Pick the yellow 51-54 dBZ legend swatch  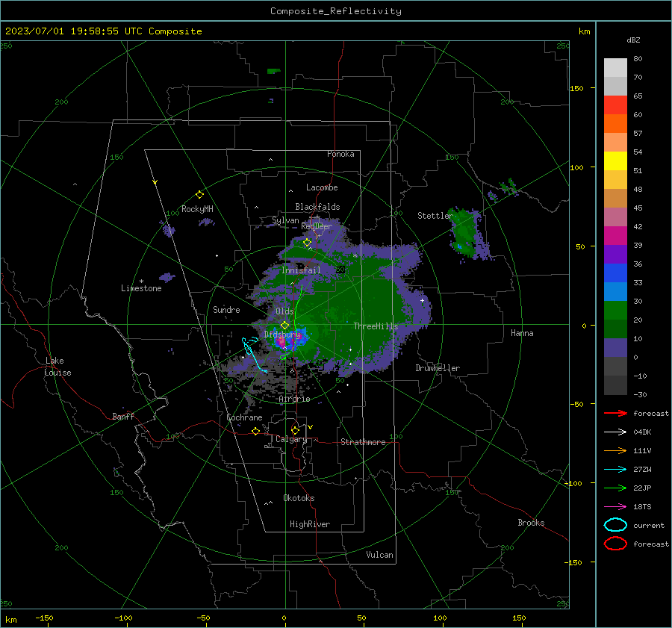point(615,161)
